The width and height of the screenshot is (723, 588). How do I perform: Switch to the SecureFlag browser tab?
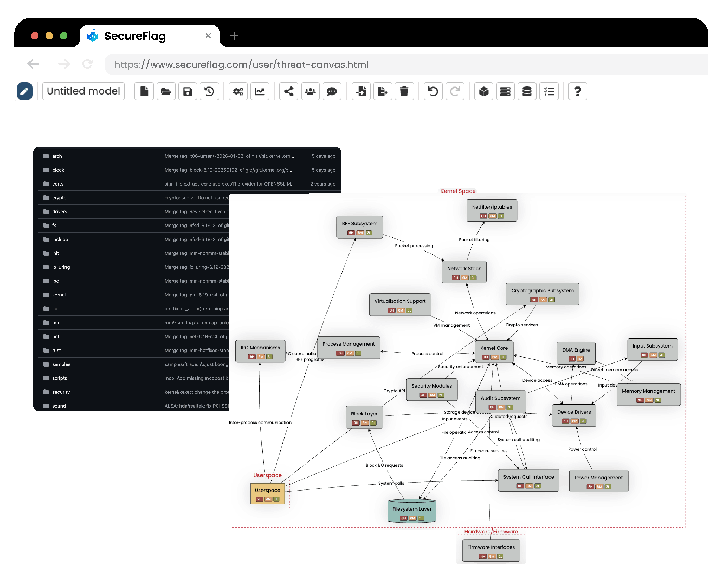135,36
